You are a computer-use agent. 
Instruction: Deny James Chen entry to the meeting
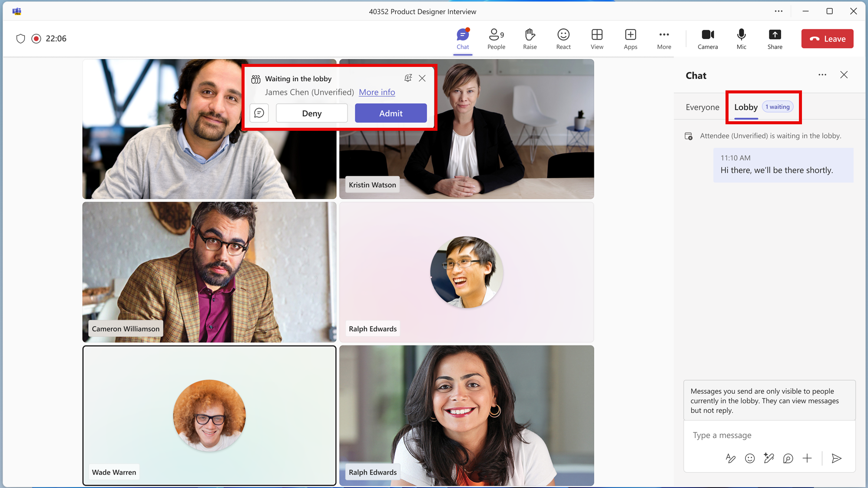click(x=311, y=113)
